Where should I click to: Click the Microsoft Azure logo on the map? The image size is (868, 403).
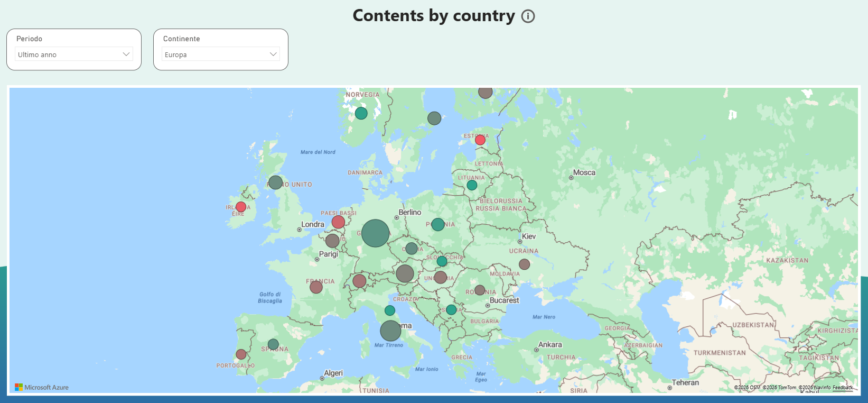coord(42,387)
